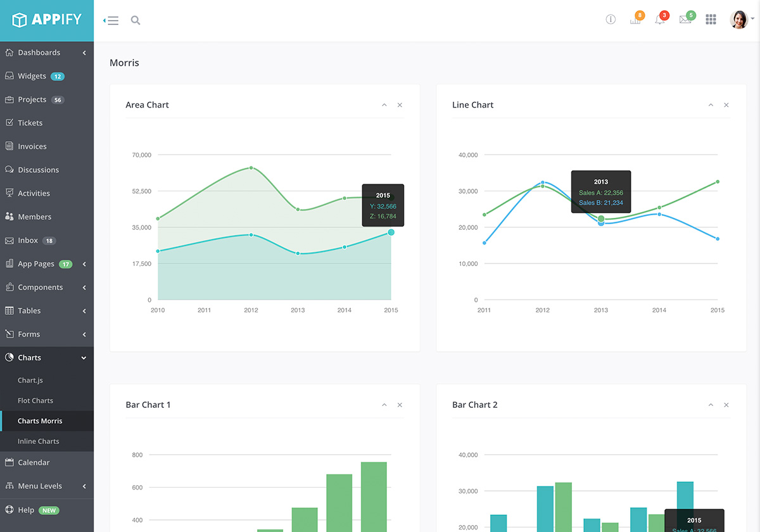Expand the App Pages sidebar menu

[x=47, y=264]
